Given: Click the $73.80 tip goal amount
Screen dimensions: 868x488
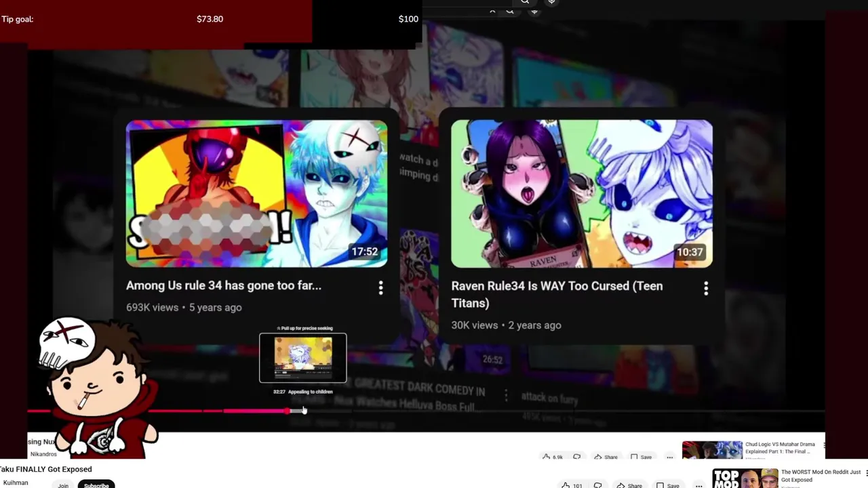Looking at the screenshot, I should [x=210, y=19].
